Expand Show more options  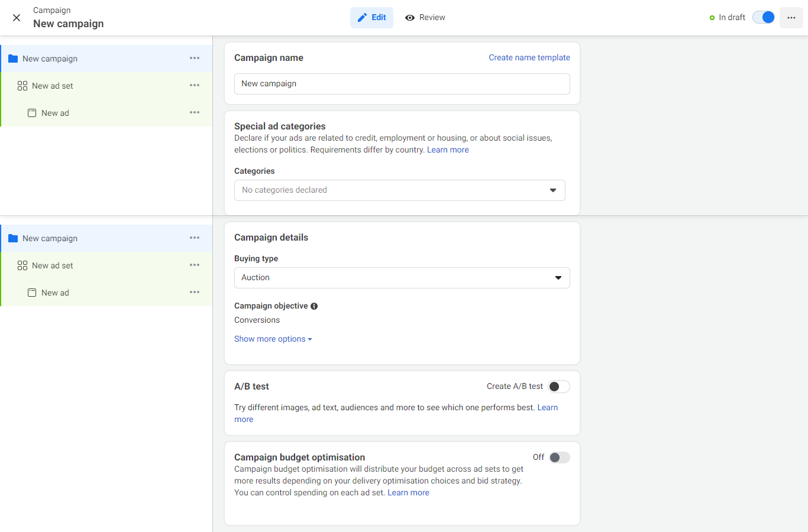pyautogui.click(x=273, y=339)
